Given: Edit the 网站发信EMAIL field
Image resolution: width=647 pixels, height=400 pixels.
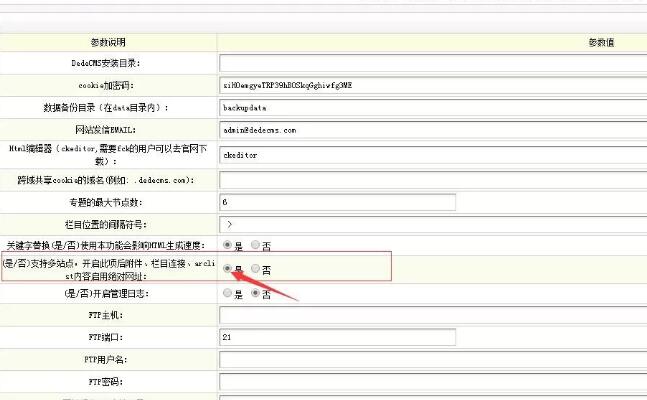Looking at the screenshot, I should click(x=433, y=130).
